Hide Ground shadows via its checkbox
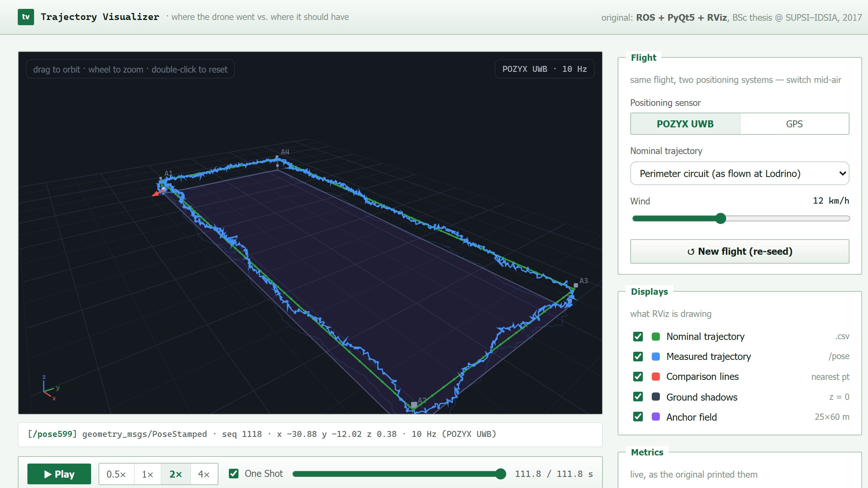Viewport: 868px width, 488px height. (x=638, y=397)
